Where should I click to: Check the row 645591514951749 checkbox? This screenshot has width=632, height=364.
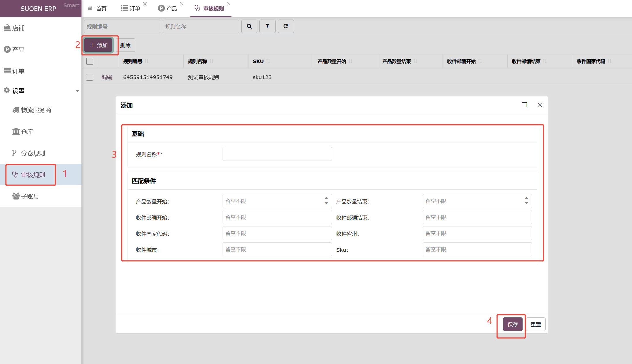tap(90, 77)
